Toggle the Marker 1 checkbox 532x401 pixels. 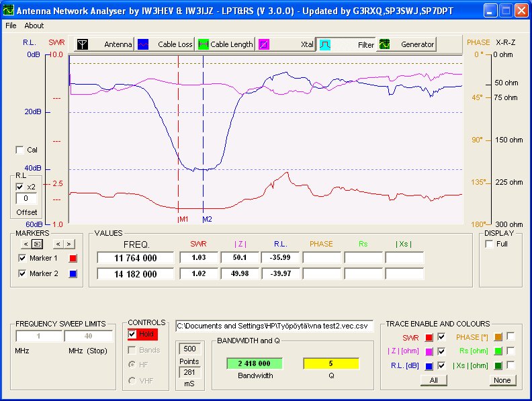coord(22,258)
